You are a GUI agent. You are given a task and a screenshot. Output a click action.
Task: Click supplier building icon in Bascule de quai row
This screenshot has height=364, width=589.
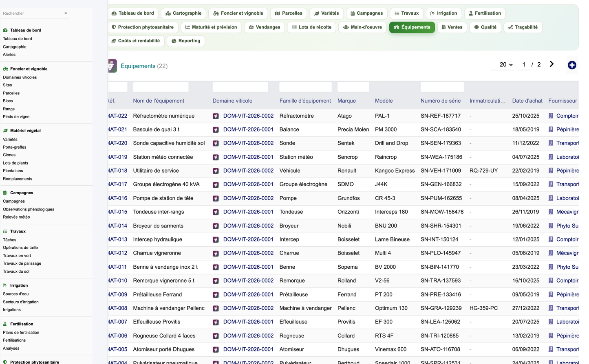(551, 129)
